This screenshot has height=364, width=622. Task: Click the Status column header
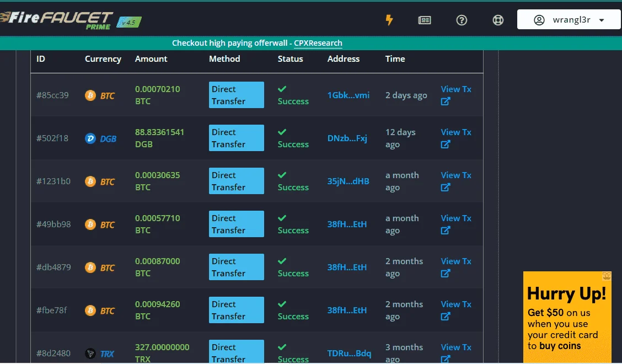coord(291,59)
